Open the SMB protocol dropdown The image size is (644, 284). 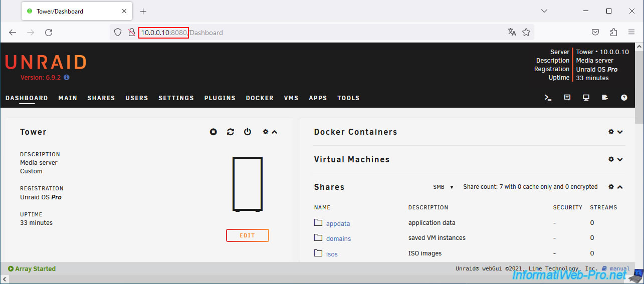tap(443, 187)
